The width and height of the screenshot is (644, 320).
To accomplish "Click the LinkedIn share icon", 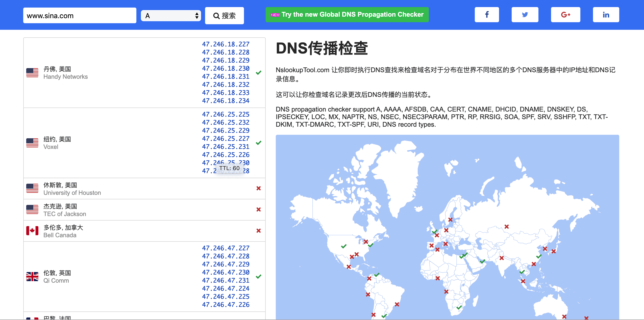I will 606,15.
